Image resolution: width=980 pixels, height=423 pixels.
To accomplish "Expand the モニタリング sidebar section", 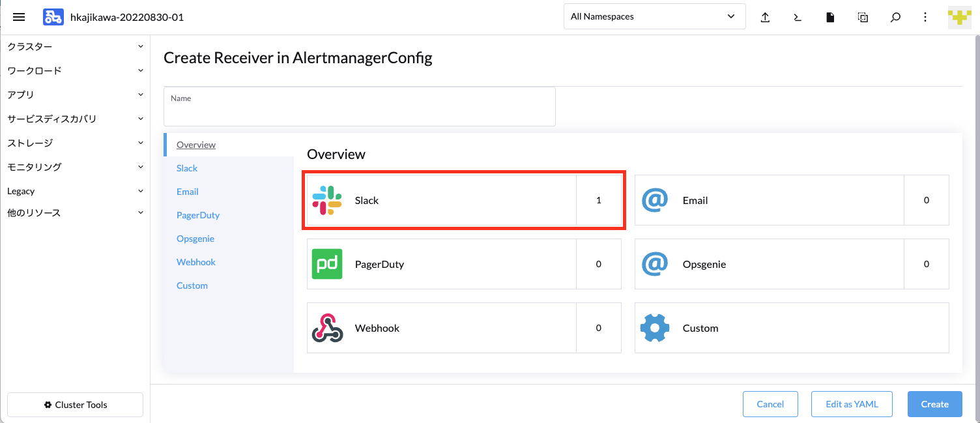I will click(76, 168).
